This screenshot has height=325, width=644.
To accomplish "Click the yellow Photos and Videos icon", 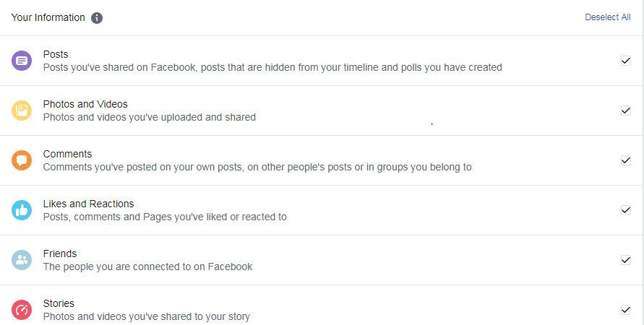I will click(x=22, y=110).
